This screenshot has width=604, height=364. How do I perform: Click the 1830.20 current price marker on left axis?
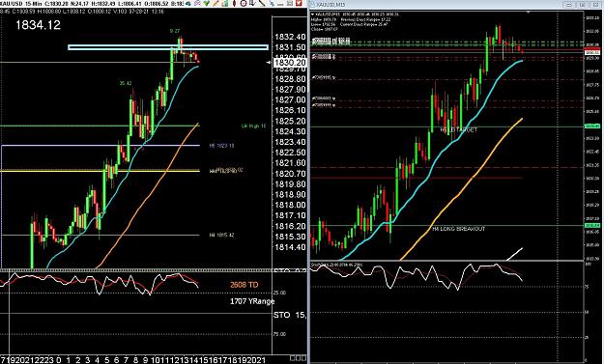point(290,63)
